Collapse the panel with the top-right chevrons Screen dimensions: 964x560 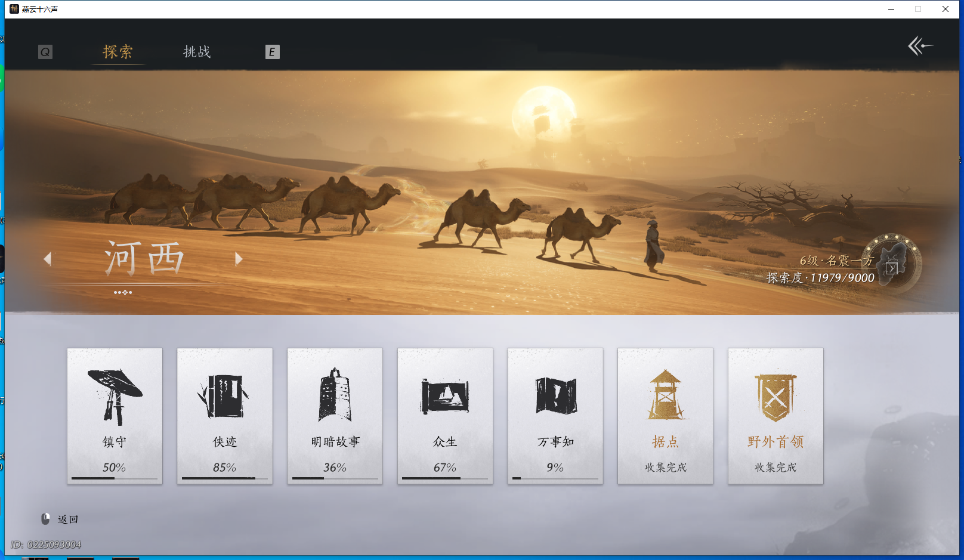[x=920, y=45]
